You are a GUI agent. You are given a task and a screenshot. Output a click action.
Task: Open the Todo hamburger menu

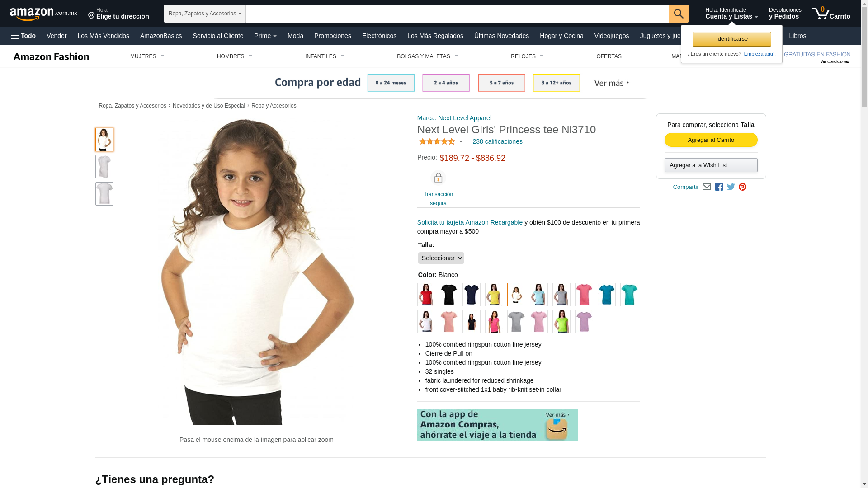click(x=24, y=36)
